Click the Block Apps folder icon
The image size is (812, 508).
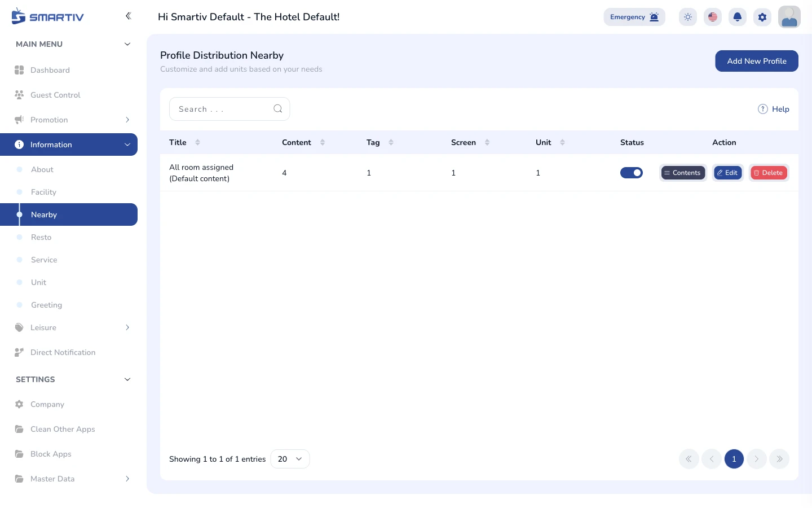click(x=19, y=454)
